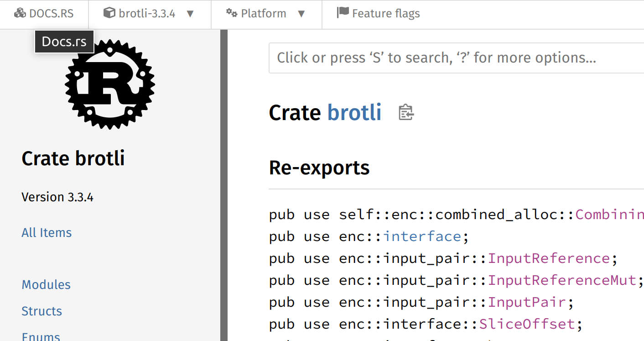644x341 pixels.
Task: Jump to Modules section in sidebar
Action: tap(46, 284)
